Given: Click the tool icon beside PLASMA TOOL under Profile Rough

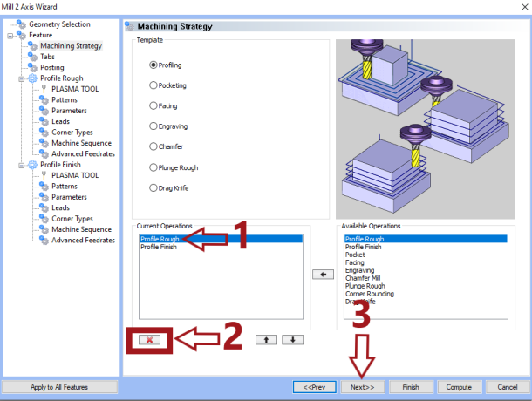Looking at the screenshot, I should 44,89.
